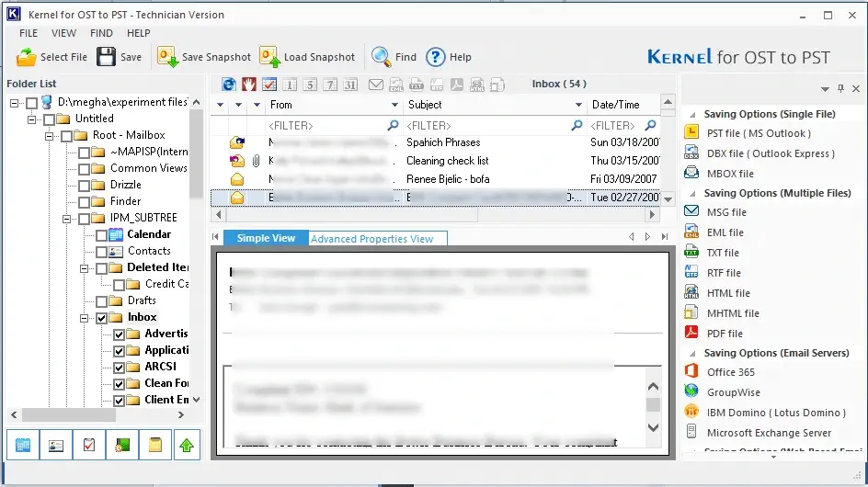868x487 pixels.
Task: Open the green journal view icon
Action: pos(122,445)
